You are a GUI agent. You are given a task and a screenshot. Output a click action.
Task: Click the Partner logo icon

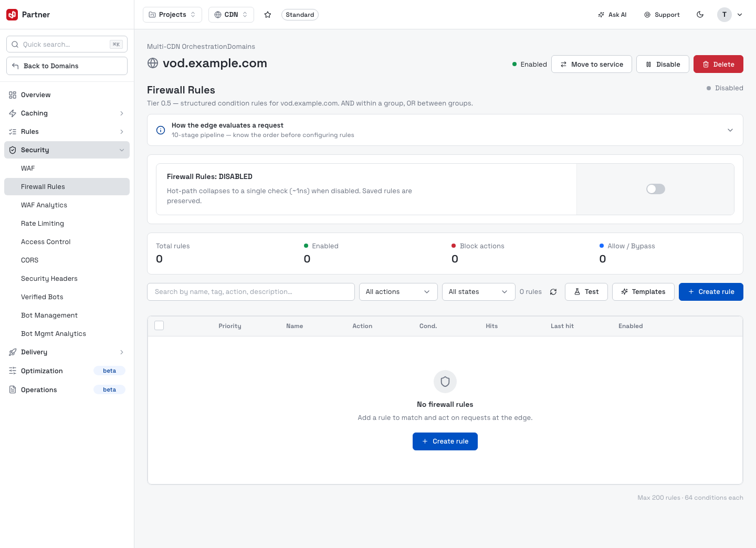click(x=12, y=15)
